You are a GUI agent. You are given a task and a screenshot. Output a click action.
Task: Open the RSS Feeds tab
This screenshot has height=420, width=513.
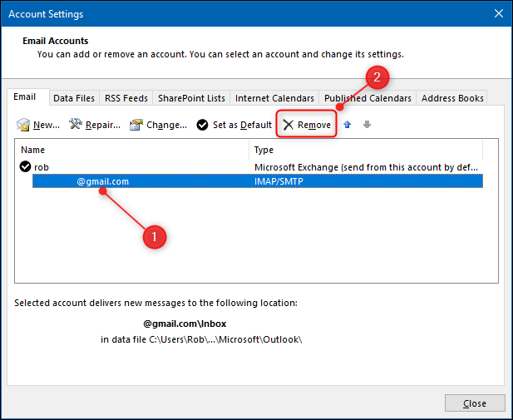click(126, 98)
